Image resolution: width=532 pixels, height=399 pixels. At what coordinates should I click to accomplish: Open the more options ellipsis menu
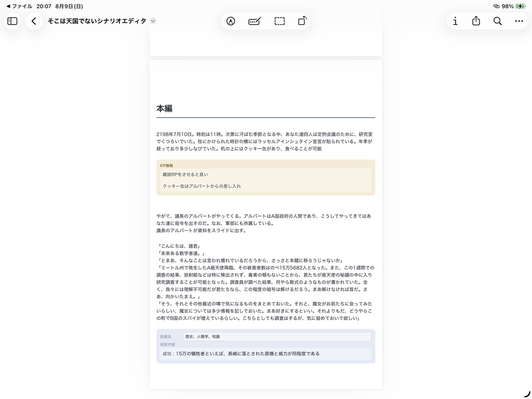pyautogui.click(x=519, y=21)
